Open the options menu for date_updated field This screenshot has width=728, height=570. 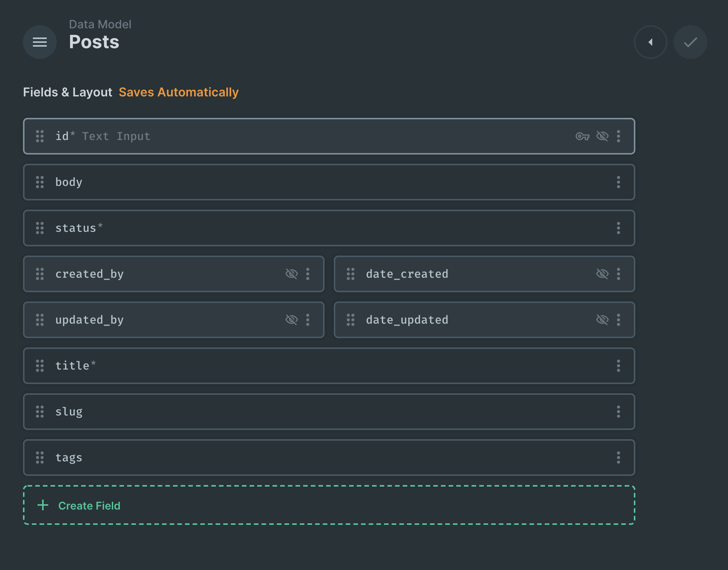(619, 320)
